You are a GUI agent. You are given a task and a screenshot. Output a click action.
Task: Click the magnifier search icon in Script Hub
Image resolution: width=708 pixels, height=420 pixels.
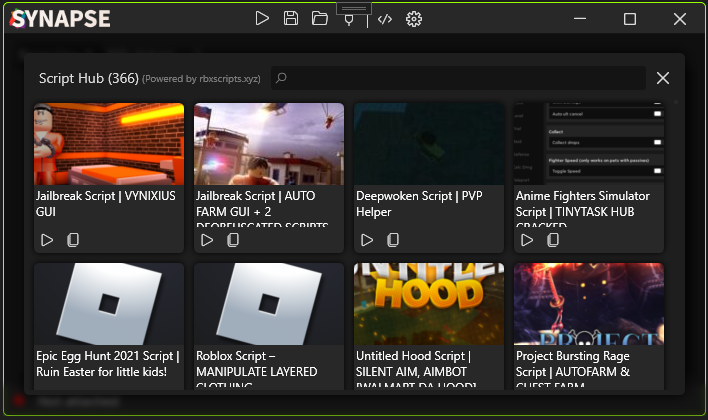[281, 78]
